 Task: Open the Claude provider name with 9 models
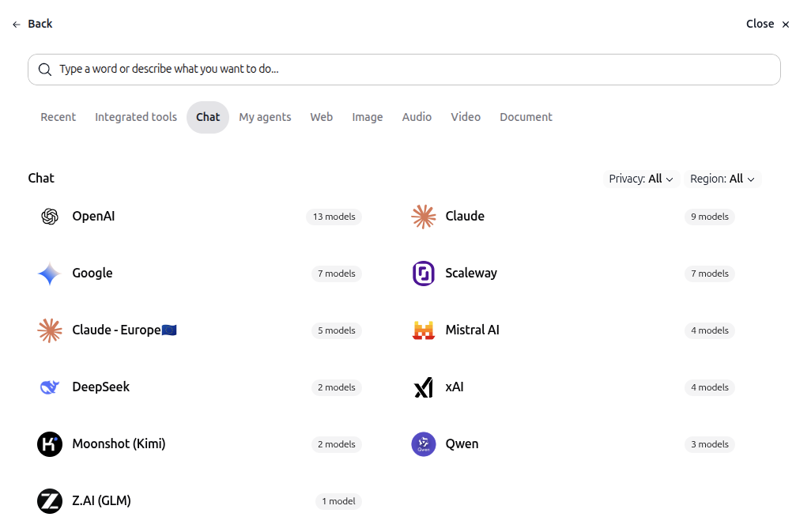[x=465, y=216]
